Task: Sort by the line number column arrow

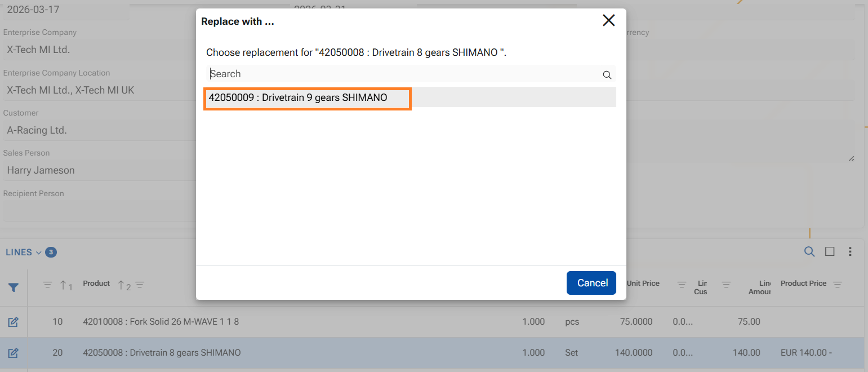Action: click(63, 285)
